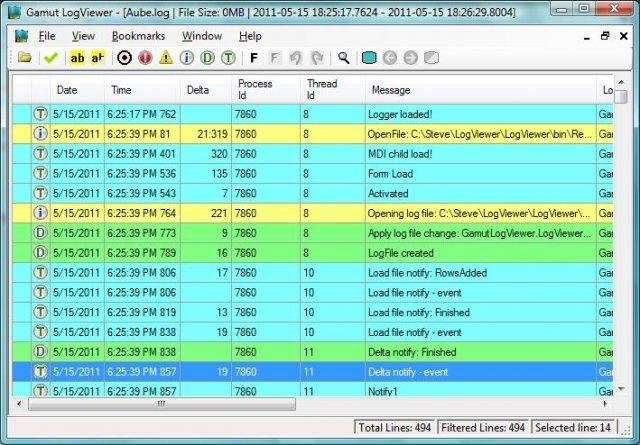Open the File menu

coord(47,36)
